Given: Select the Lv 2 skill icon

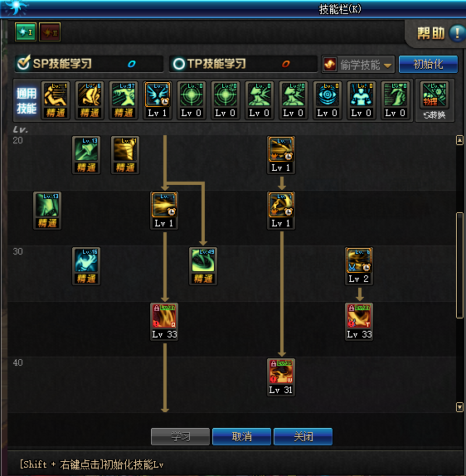Looking at the screenshot, I should pos(359,266).
